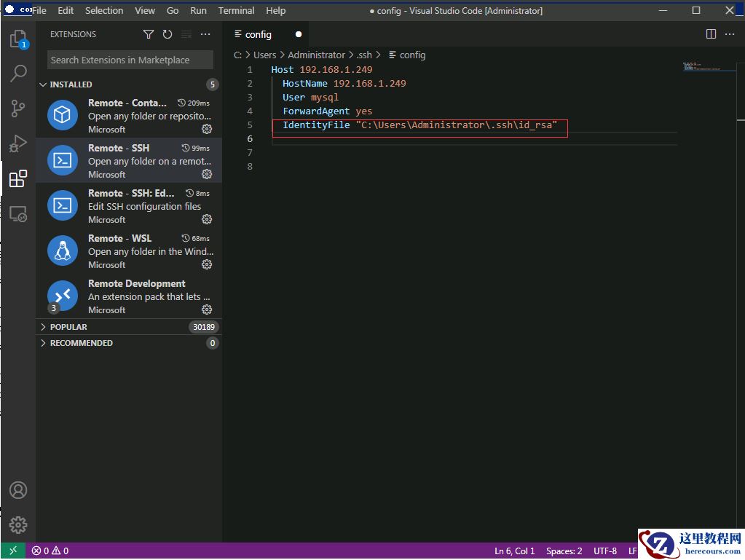Select the Remote - WSL extension entry
745x560 pixels.
tap(129, 251)
